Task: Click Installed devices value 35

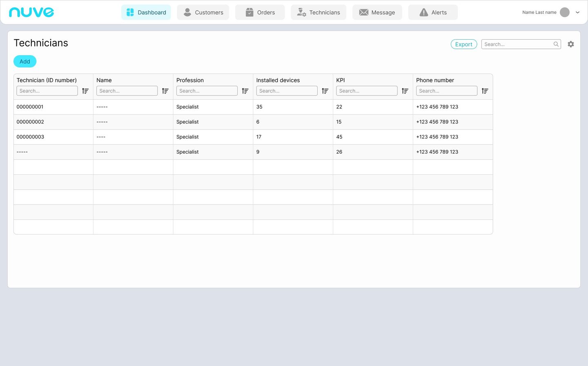Action: 259,107
